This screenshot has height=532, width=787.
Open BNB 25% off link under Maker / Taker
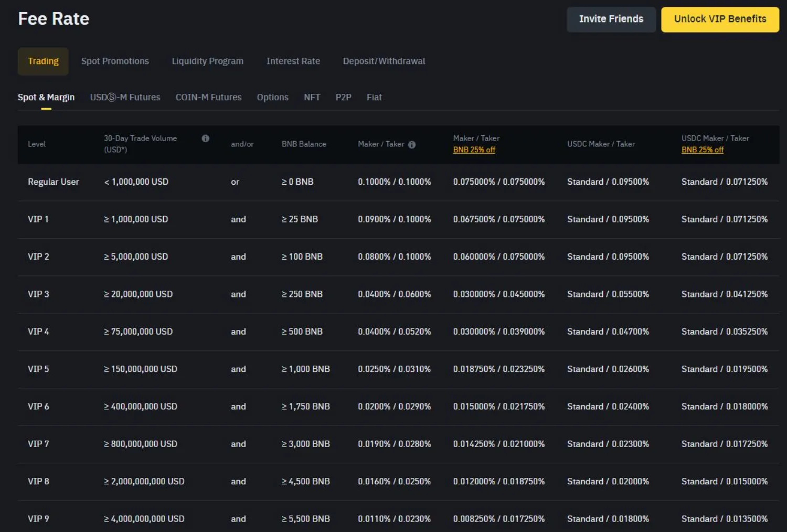coord(474,150)
